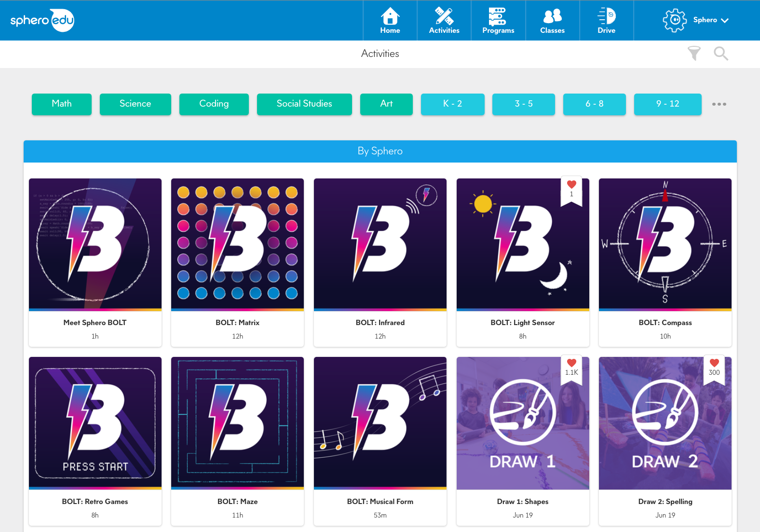Select the 3 - 5 grade filter
Viewport: 760px width, 532px height.
tap(524, 104)
